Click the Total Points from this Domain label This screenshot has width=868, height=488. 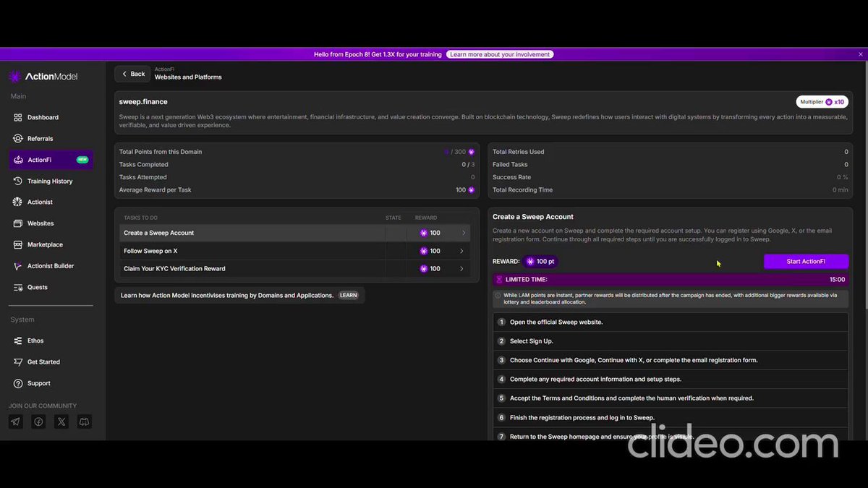161,152
